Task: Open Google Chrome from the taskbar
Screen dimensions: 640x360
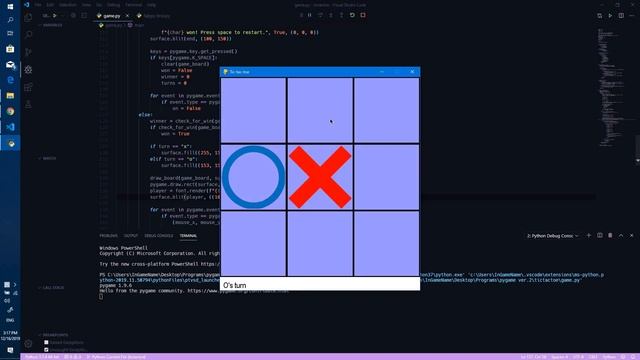Action: pos(10,111)
